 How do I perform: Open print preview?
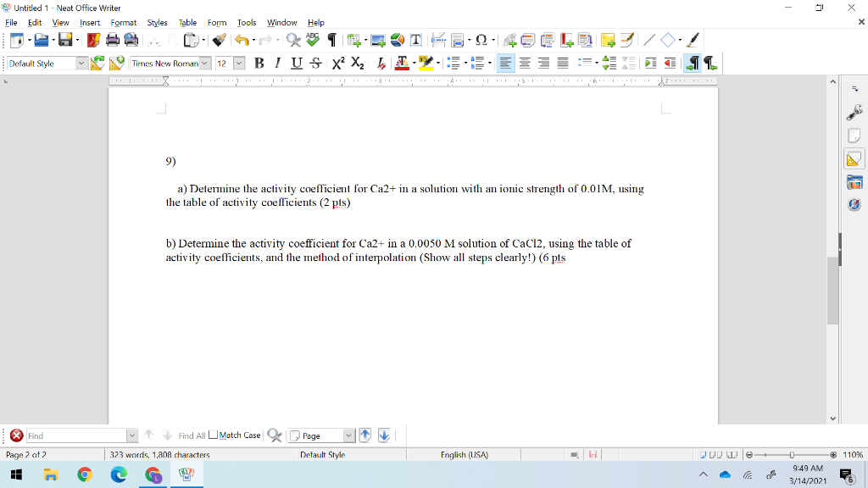131,40
